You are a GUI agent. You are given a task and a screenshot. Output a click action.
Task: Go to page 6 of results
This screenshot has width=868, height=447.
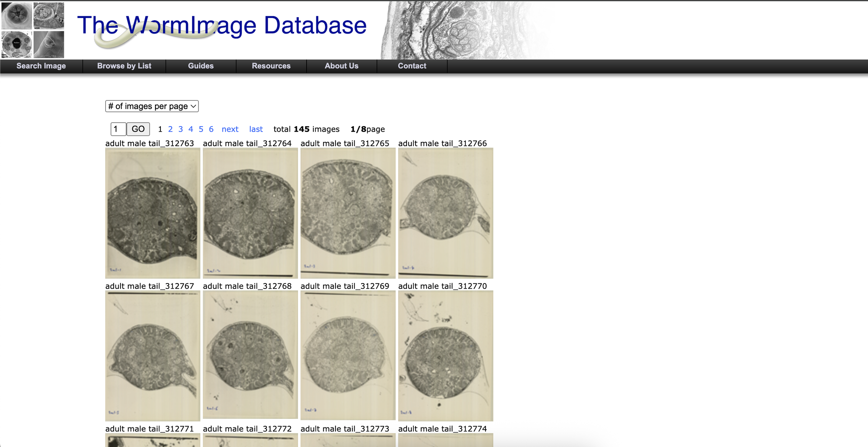(x=211, y=129)
